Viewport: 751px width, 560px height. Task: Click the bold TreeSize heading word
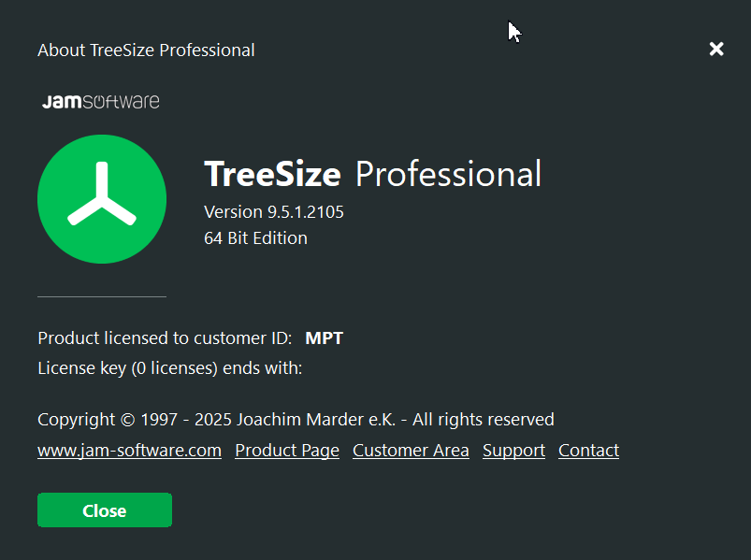point(272,174)
